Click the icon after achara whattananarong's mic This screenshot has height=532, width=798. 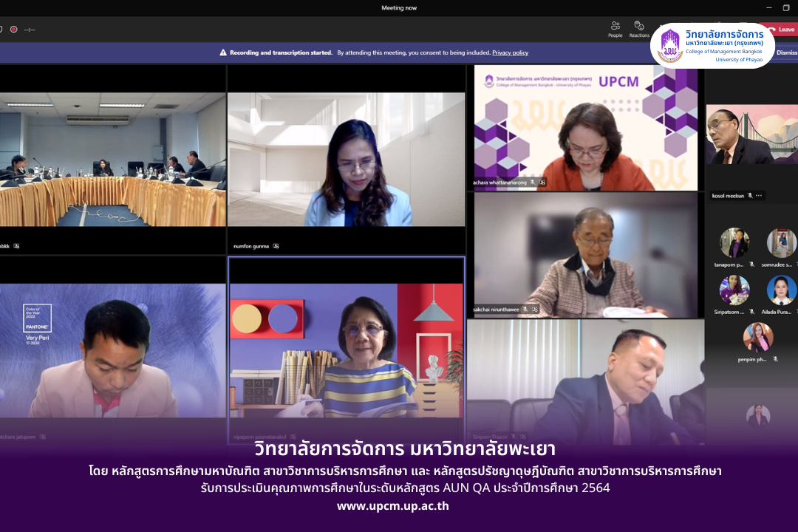542,183
